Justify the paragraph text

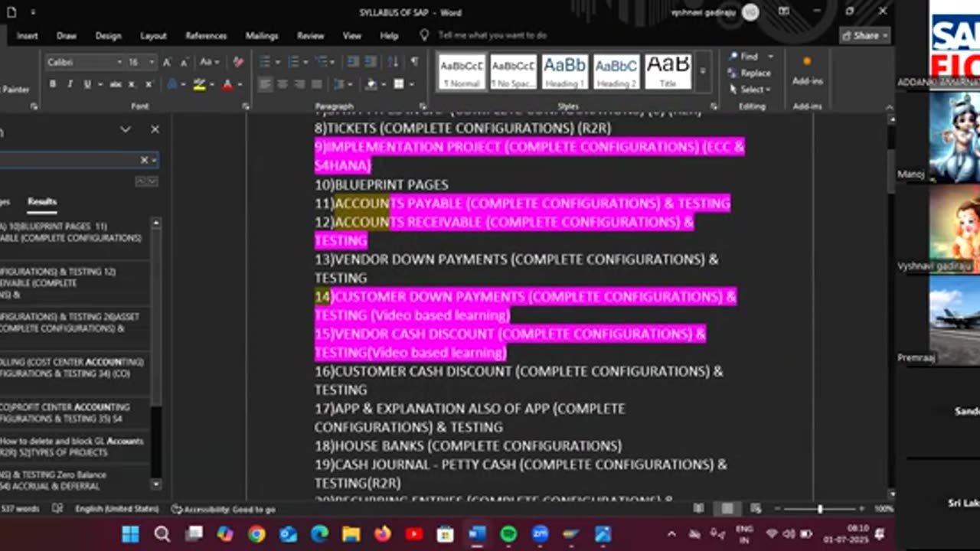pos(316,84)
